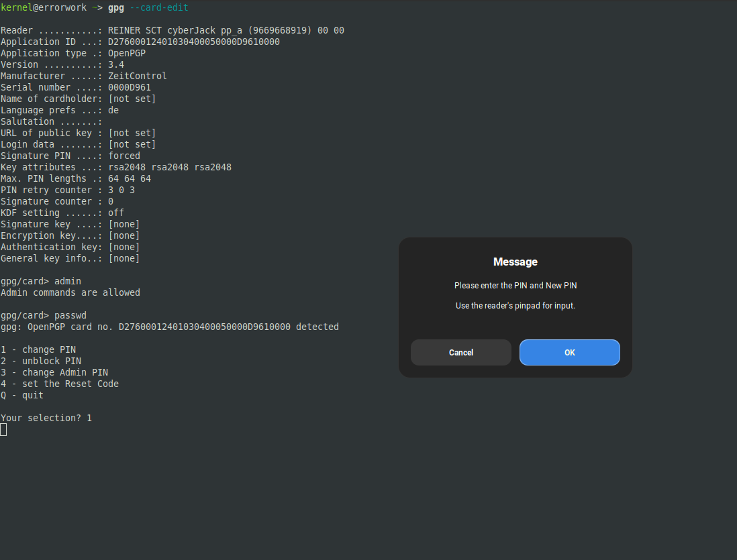Click the 'KDF setting ......: off' line
The width and height of the screenshot is (737, 560).
62,213
